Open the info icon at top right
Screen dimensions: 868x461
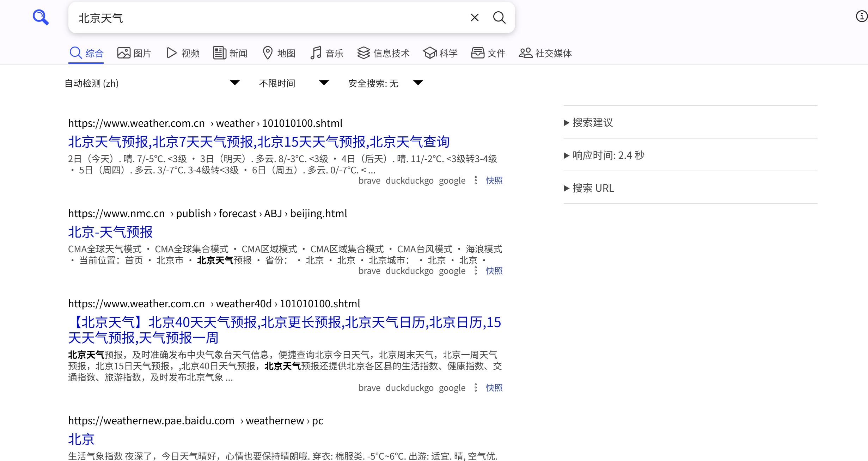tap(861, 16)
